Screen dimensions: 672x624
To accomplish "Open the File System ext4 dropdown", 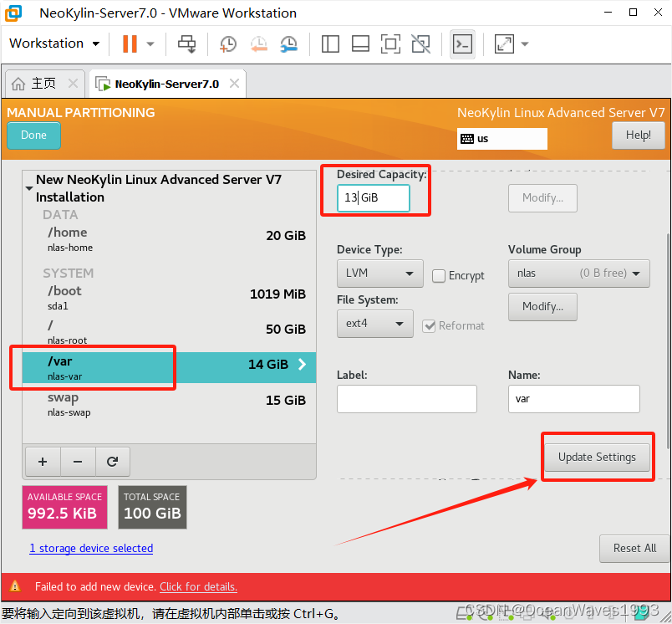I will (x=375, y=324).
